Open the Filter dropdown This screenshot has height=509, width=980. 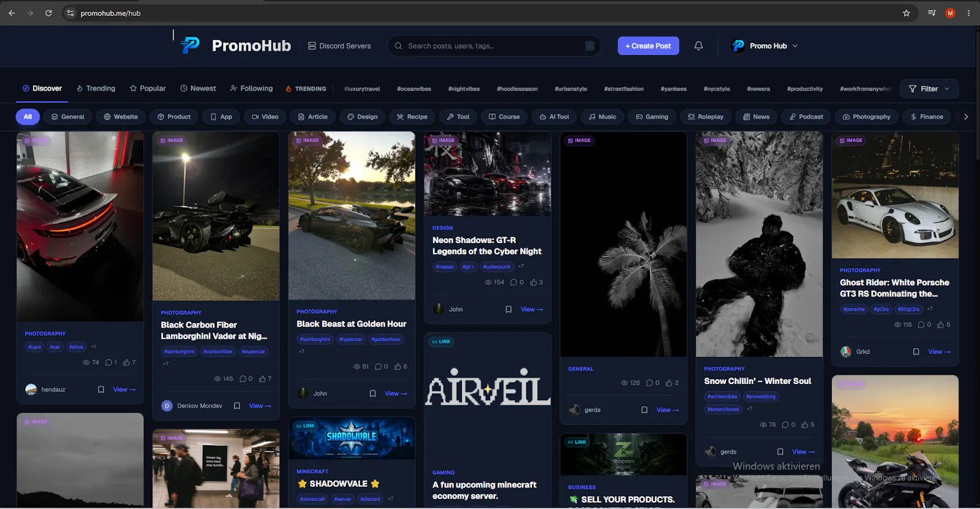(x=929, y=89)
